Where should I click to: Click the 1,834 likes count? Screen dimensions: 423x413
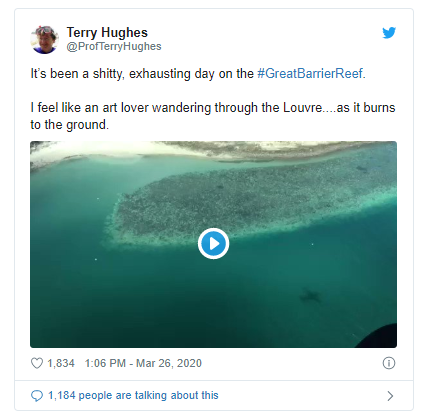[x=61, y=363]
